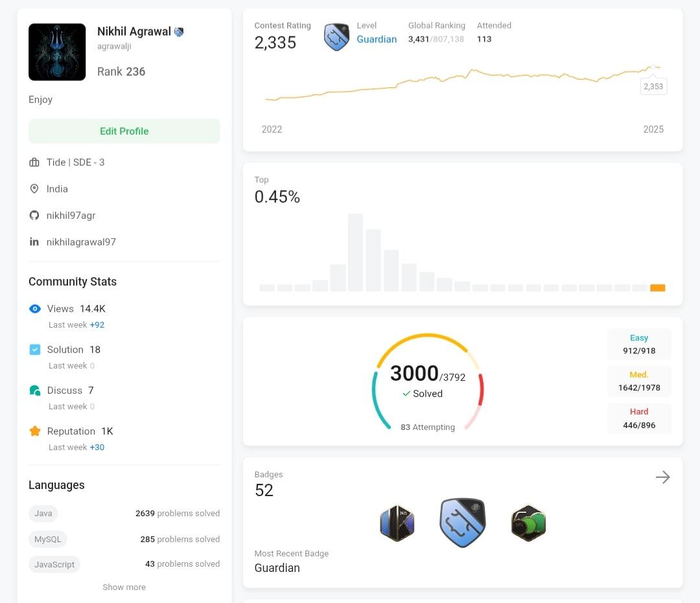Expand the Hard problems stat box
The width and height of the screenshot is (700, 603).
point(639,418)
